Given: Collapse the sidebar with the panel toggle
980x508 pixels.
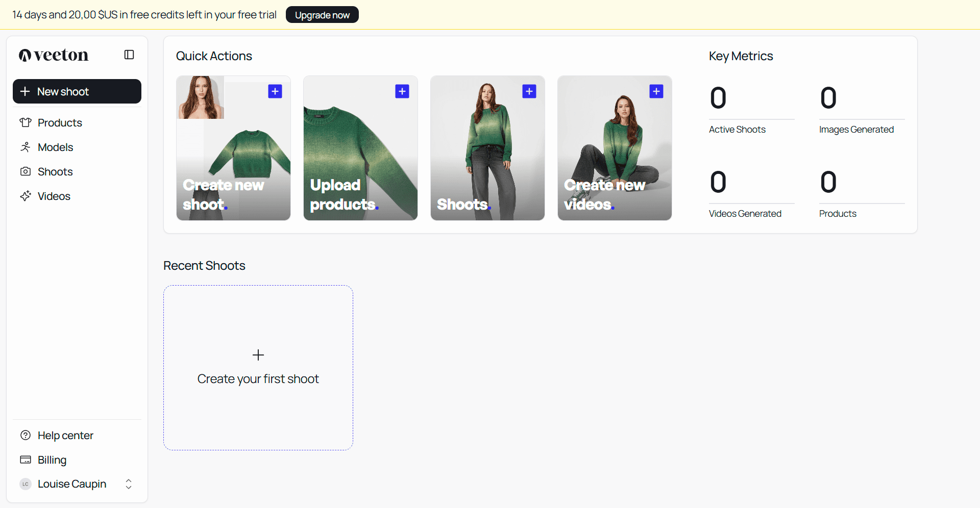Looking at the screenshot, I should click(x=129, y=54).
